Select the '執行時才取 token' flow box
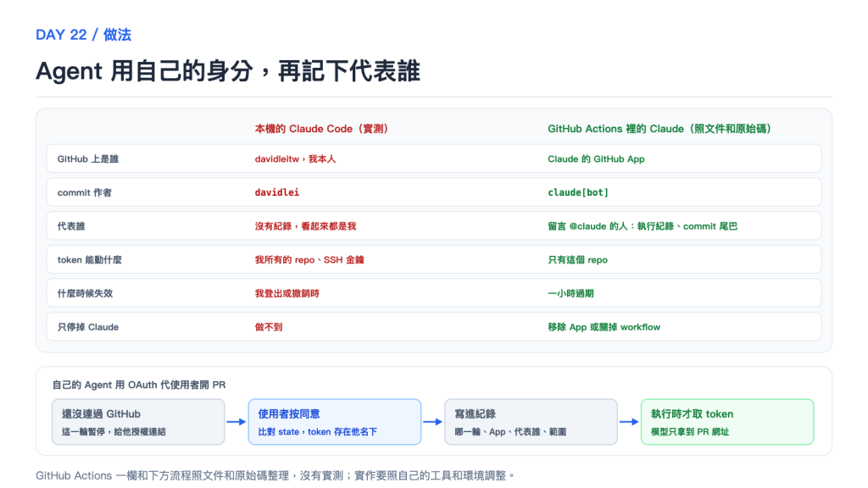Screen dimensions: 868x488 pos(727,422)
